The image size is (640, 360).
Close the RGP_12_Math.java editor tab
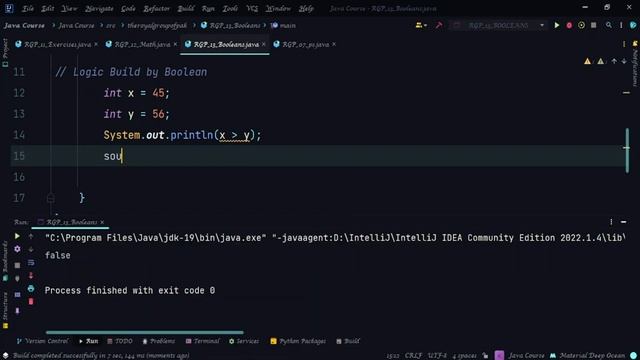tap(176, 44)
